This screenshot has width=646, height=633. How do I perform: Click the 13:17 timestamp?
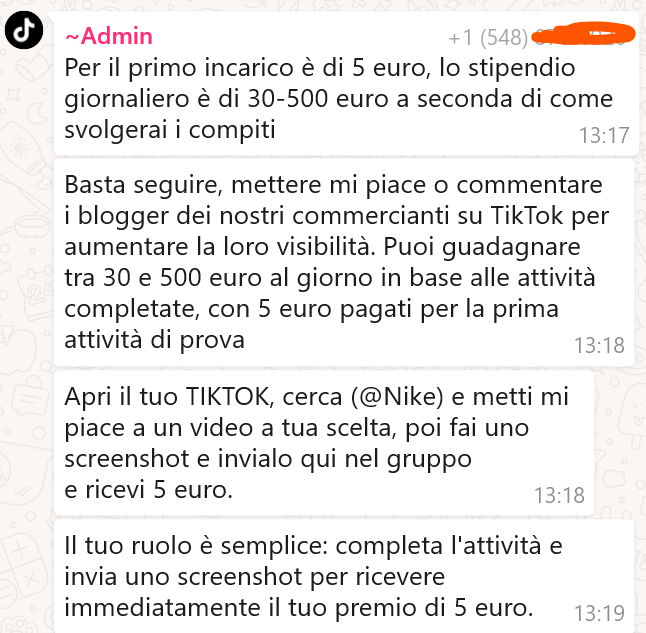[x=604, y=135]
